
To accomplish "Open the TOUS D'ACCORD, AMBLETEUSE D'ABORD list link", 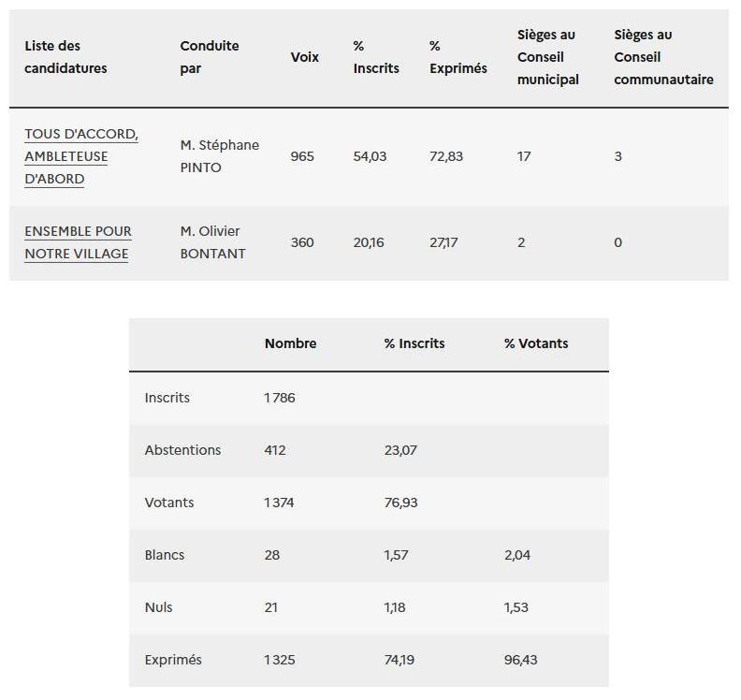I will [x=81, y=156].
